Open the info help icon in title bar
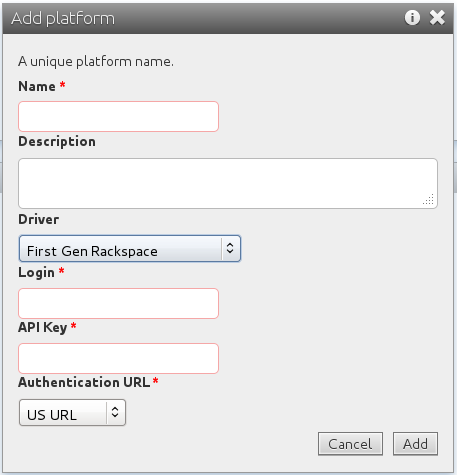457x475 pixels. click(x=412, y=17)
